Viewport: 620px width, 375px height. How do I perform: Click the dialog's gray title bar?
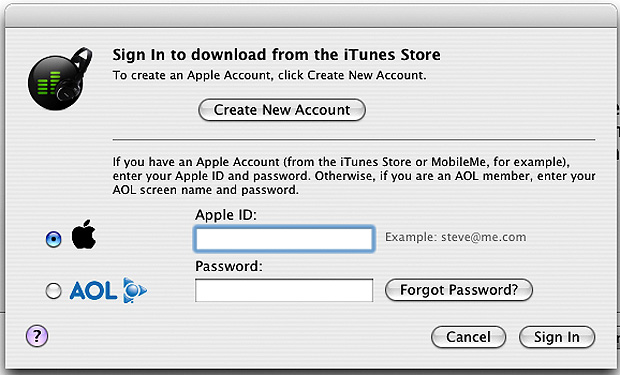pos(310,16)
